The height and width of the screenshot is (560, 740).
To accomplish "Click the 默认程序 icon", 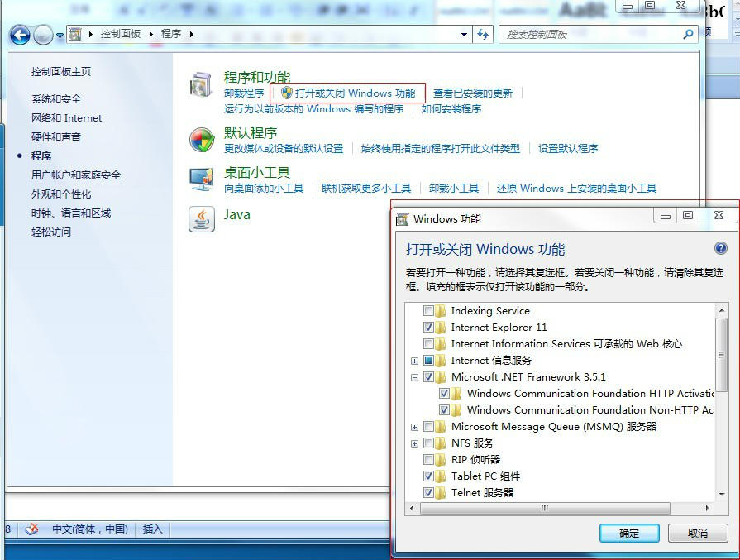I will click(x=202, y=140).
